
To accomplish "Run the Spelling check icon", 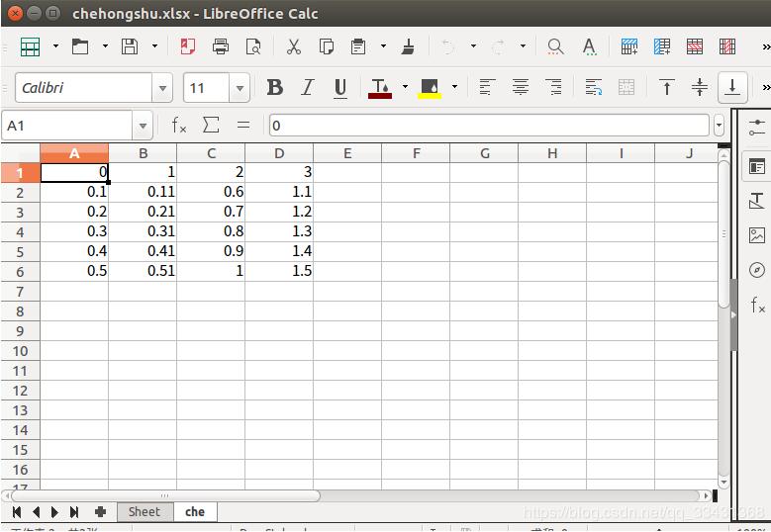I will coord(589,46).
